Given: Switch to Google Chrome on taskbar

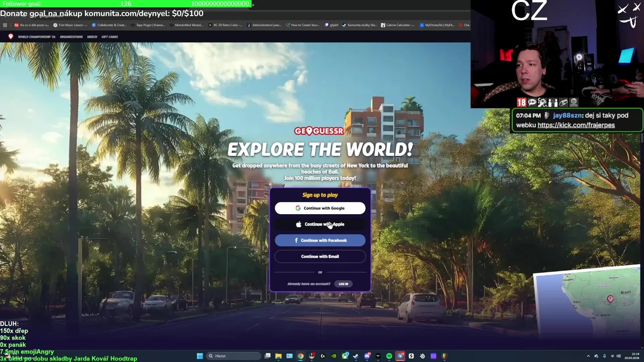Looking at the screenshot, I should coord(300,356).
